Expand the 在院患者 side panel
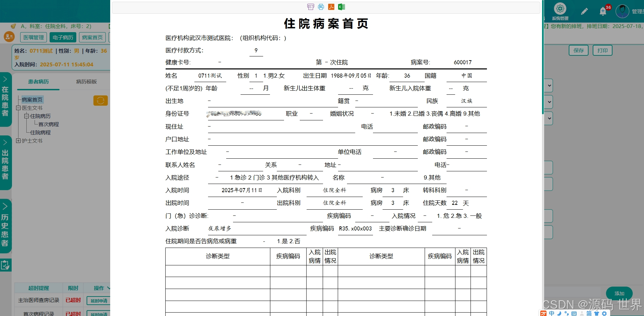Viewport: 644px width, 316px height. pos(5,99)
